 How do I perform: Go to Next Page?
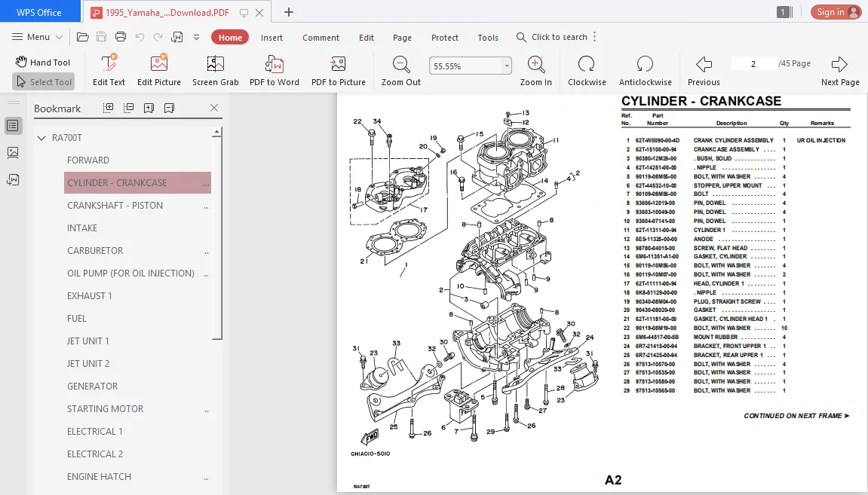840,70
